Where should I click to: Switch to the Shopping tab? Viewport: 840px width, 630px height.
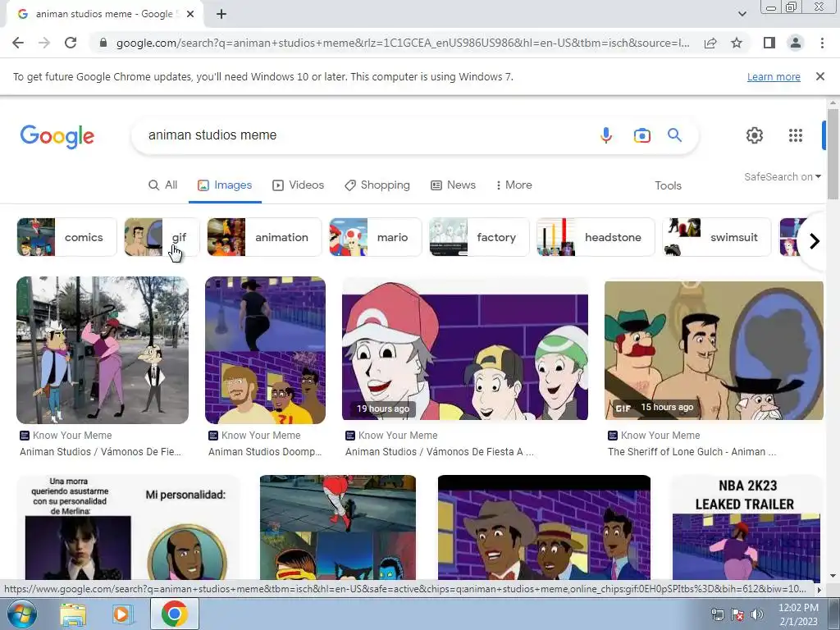pos(377,185)
